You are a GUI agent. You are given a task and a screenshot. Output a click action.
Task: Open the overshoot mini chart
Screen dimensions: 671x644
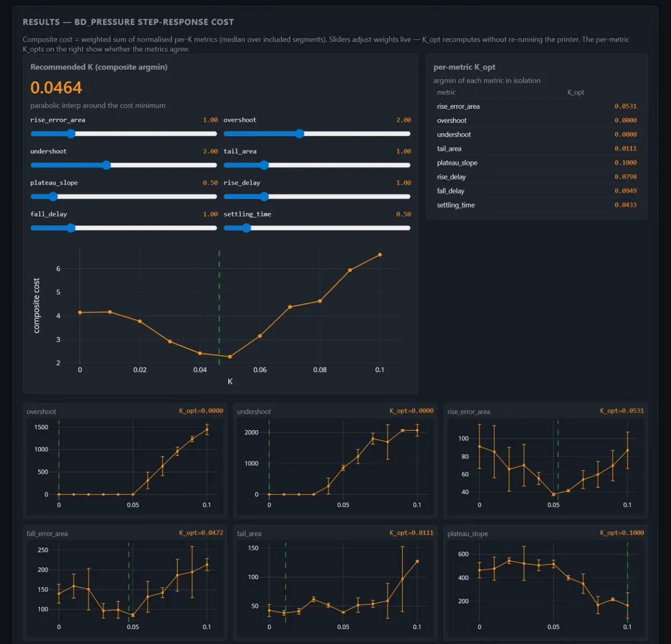[x=125, y=461]
